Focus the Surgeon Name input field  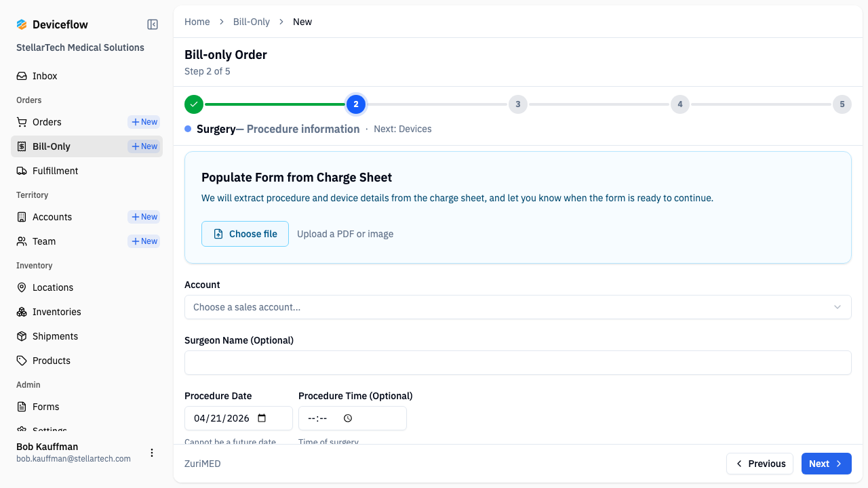tap(517, 363)
